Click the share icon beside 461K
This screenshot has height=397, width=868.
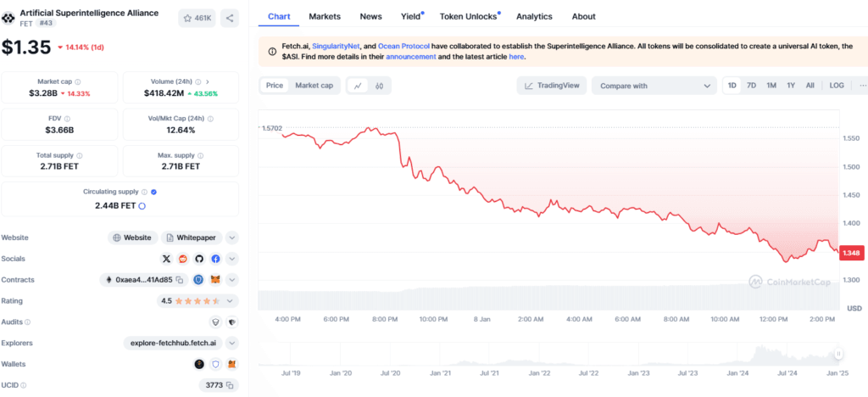[230, 19]
